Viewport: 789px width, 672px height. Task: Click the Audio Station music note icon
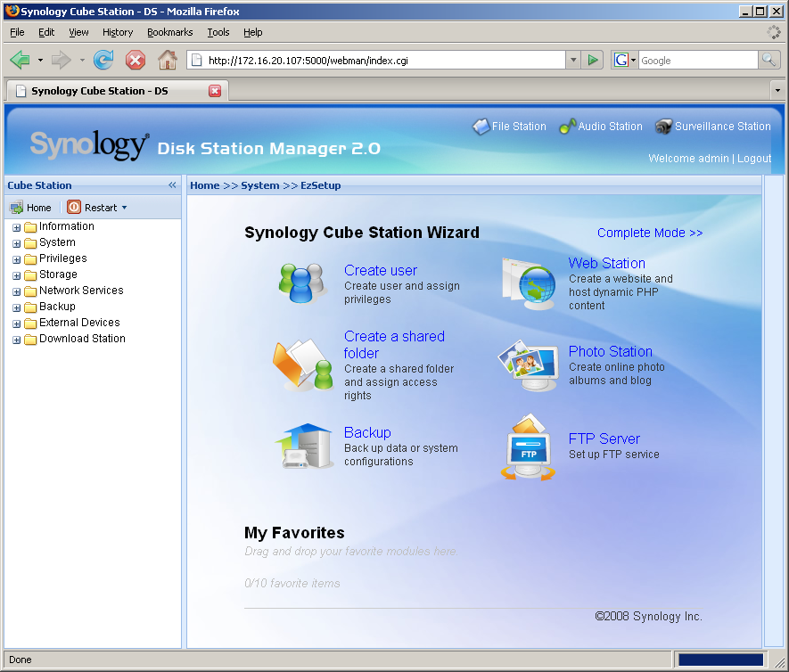tap(568, 127)
